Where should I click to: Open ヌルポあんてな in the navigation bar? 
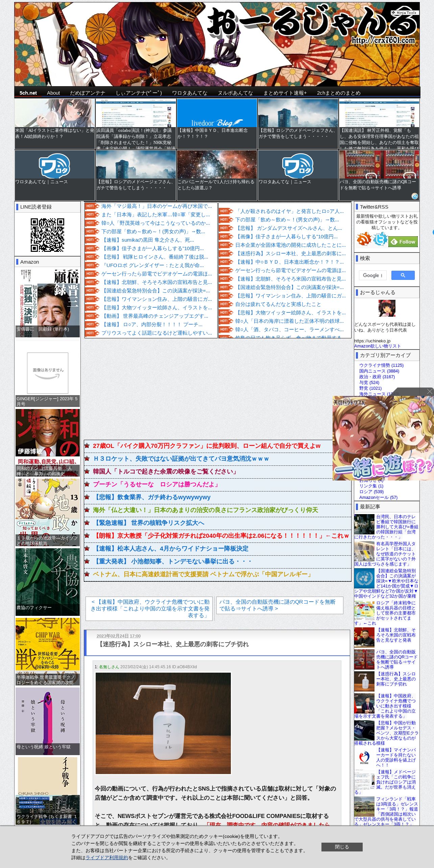235,93
